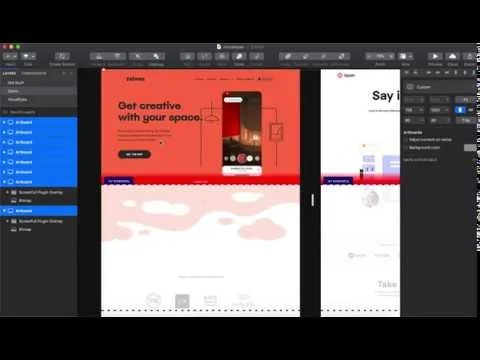Start Preview with the play icon
This screenshot has height=360, width=480.
(x=435, y=56)
